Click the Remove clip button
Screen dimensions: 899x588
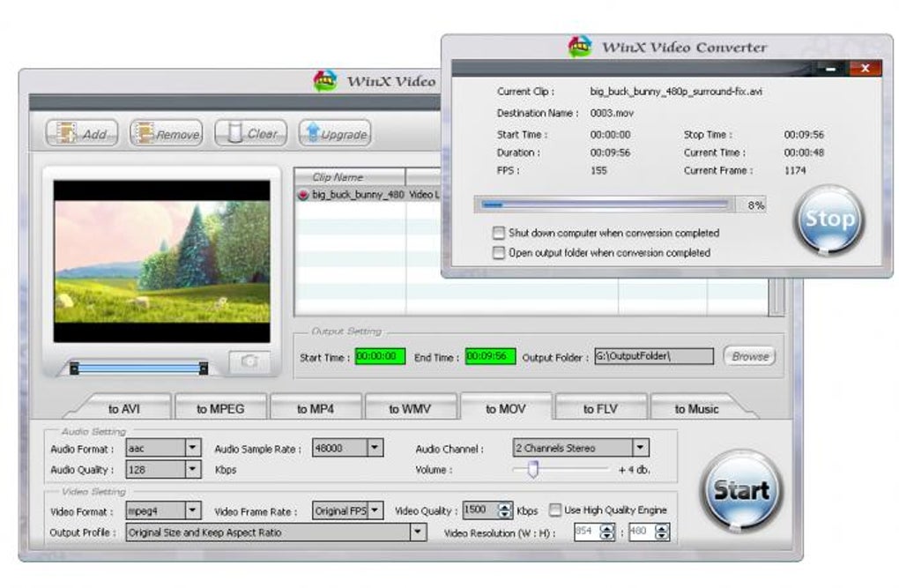[x=167, y=133]
